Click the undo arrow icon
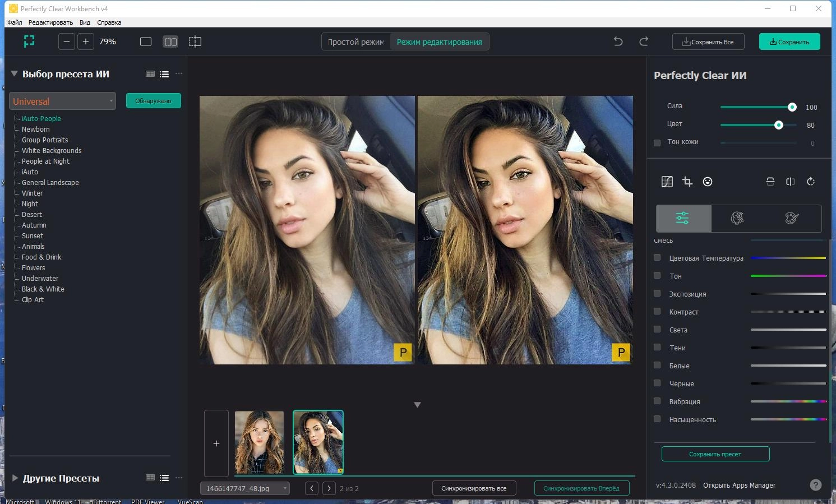Viewport: 836px width, 504px height. coord(618,41)
